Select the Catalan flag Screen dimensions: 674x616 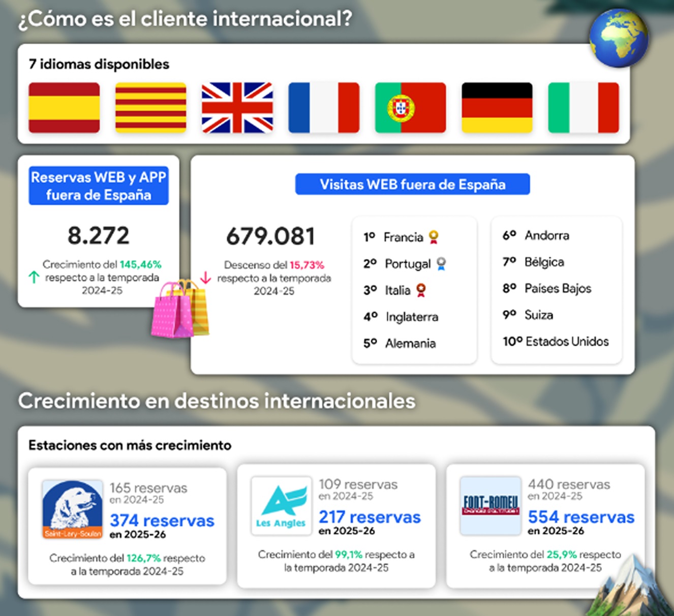coord(151,108)
